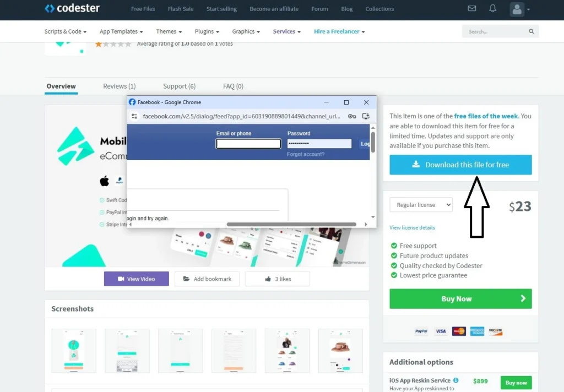Viewport: 564px width, 392px height.
Task: Click the site info icon in Facebook popup address bar
Action: [134, 116]
